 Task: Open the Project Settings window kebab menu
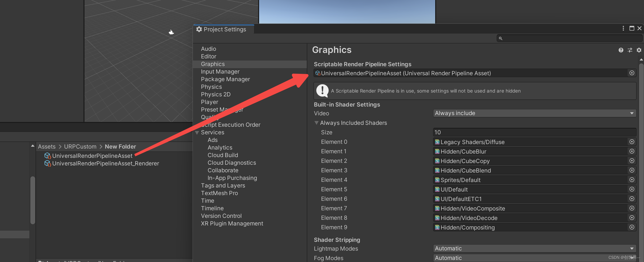click(x=623, y=28)
